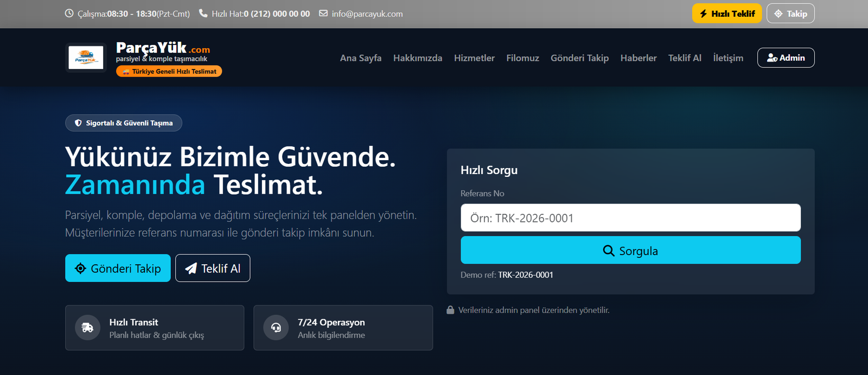
Task: Open the Hızlı Teklif yellow button
Action: pyautogui.click(x=726, y=14)
